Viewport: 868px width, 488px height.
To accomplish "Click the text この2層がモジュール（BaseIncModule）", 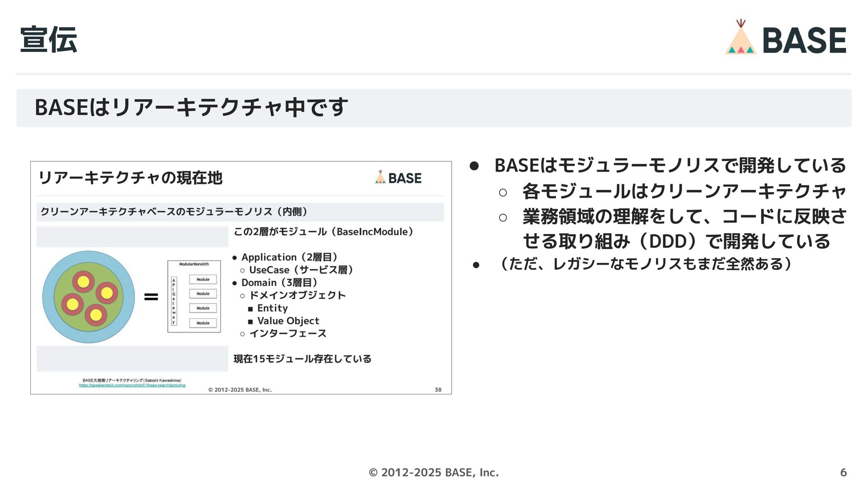I will 323,232.
